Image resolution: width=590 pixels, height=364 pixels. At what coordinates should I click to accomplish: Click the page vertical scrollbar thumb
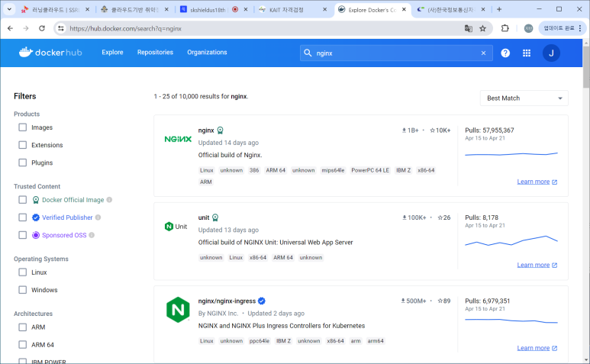click(586, 68)
